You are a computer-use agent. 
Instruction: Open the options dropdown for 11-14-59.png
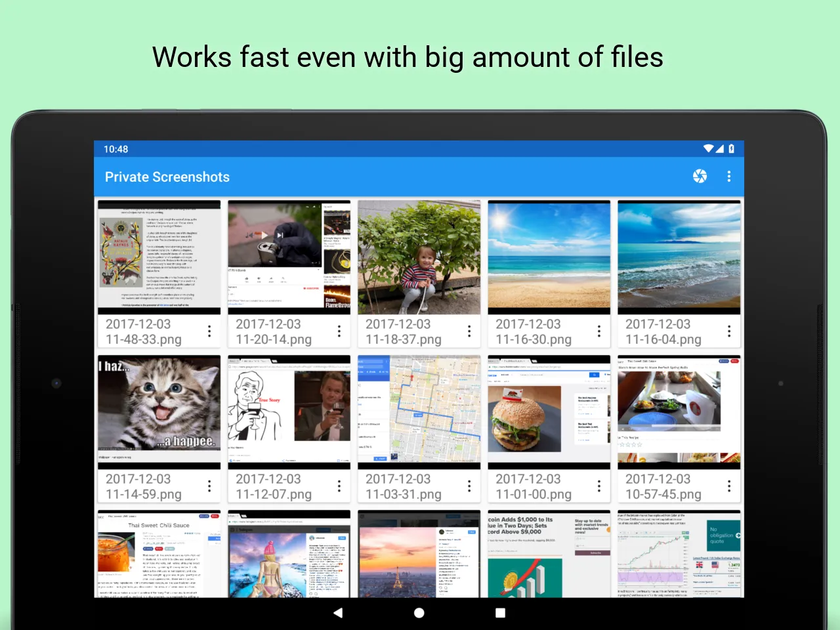[209, 486]
